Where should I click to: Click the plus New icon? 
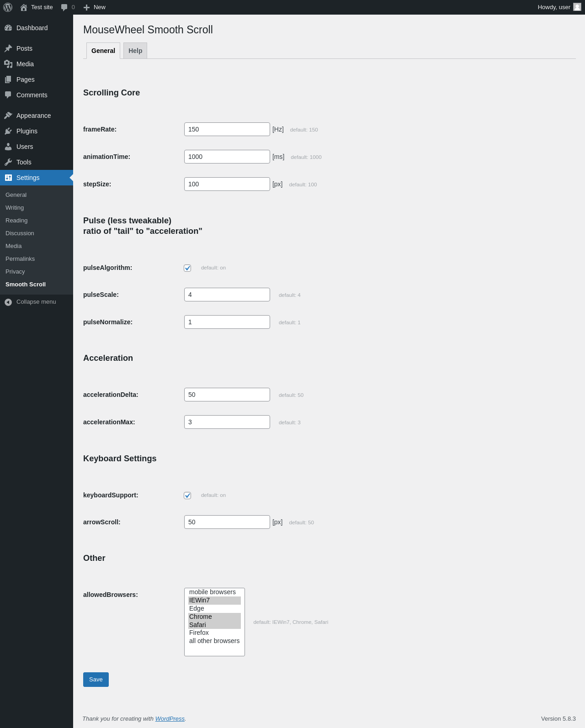(86, 7)
